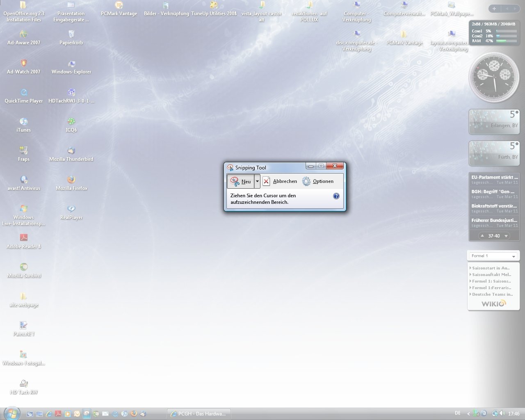The height and width of the screenshot is (420, 525).
Task: Select Paint.NET desktop icon
Action: pos(24,328)
